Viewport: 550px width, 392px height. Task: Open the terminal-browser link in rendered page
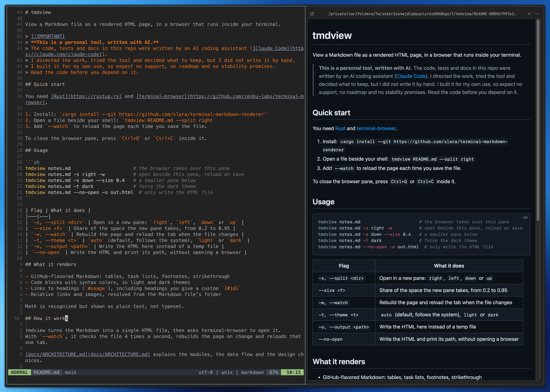[x=376, y=128]
